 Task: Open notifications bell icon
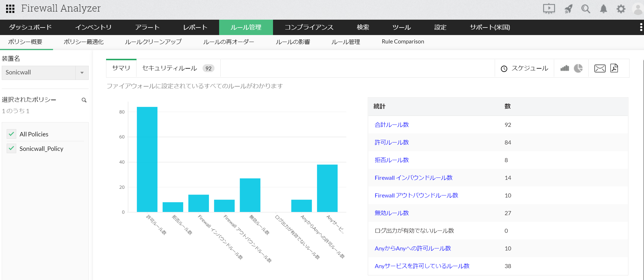pos(603,9)
